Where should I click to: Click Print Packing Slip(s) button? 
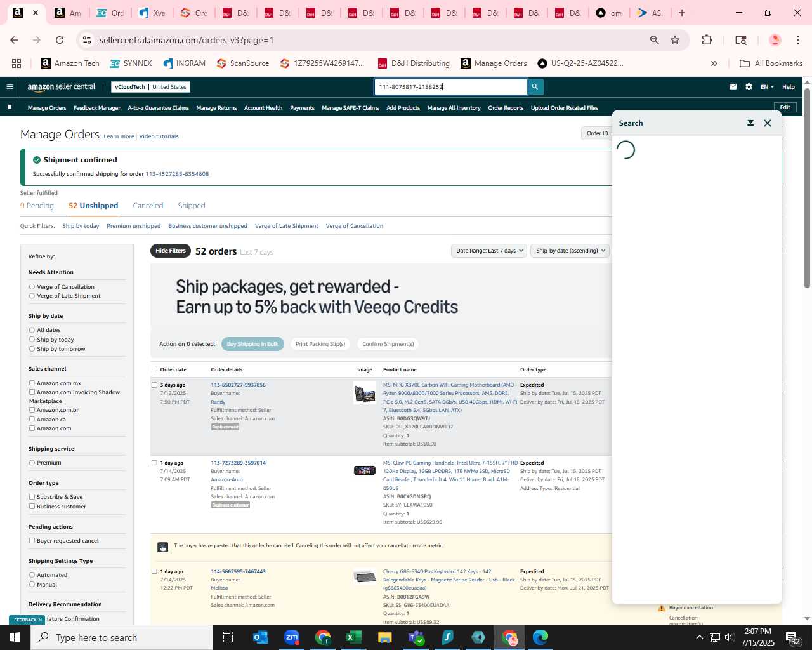pos(320,344)
